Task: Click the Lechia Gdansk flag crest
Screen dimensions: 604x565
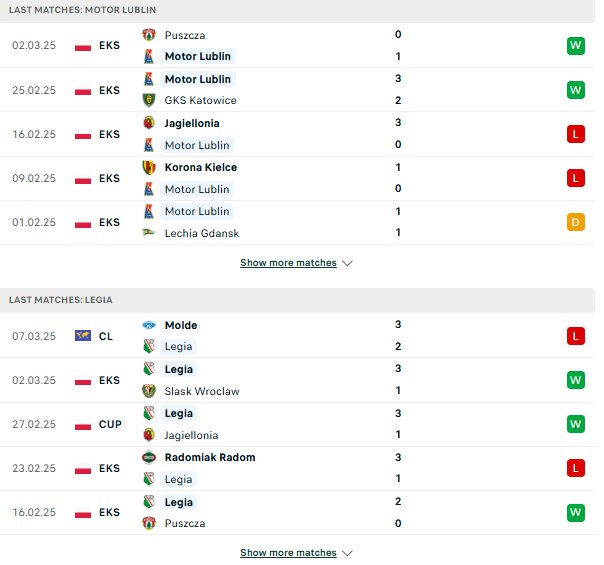Action: [149, 233]
